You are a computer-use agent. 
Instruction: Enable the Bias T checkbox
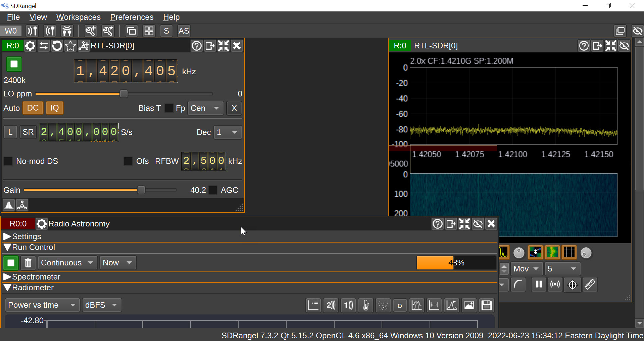coord(169,108)
